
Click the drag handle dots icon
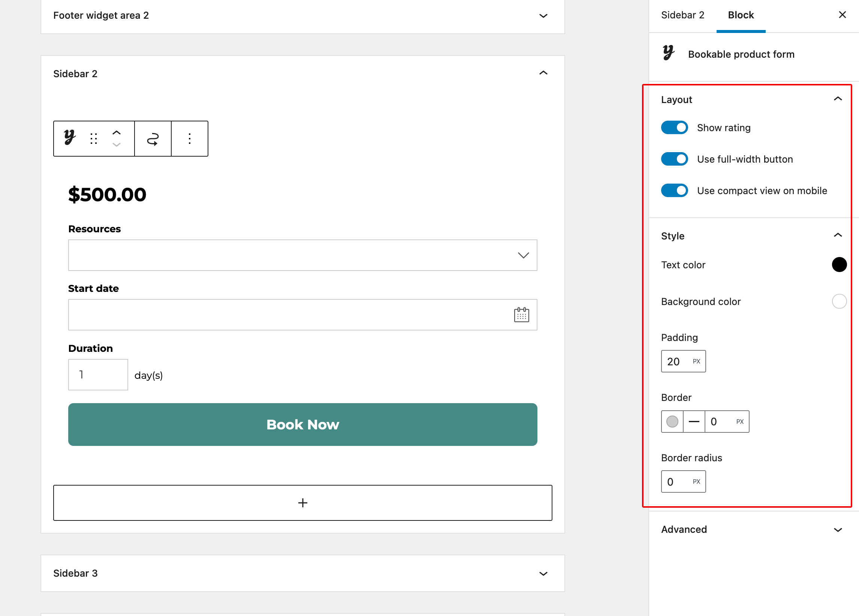[94, 139]
